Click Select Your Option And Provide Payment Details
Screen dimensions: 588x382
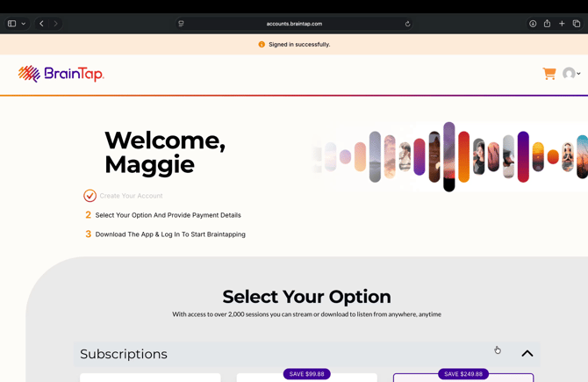(x=163, y=215)
